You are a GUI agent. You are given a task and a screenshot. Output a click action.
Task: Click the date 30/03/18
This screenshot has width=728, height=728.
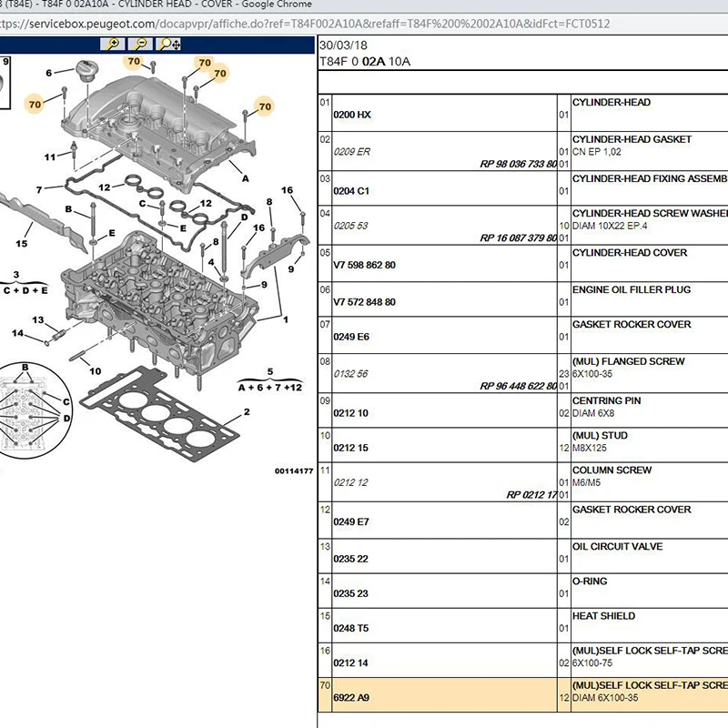coord(343,45)
